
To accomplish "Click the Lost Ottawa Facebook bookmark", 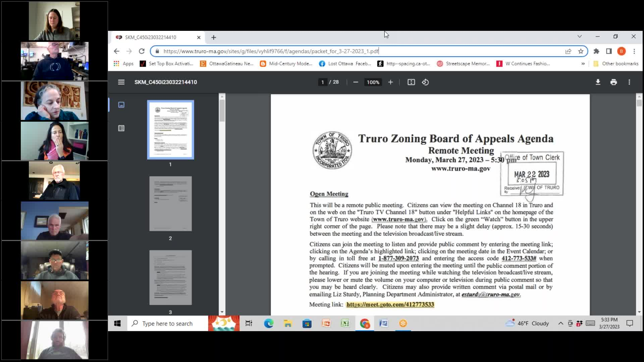I will 345,64.
